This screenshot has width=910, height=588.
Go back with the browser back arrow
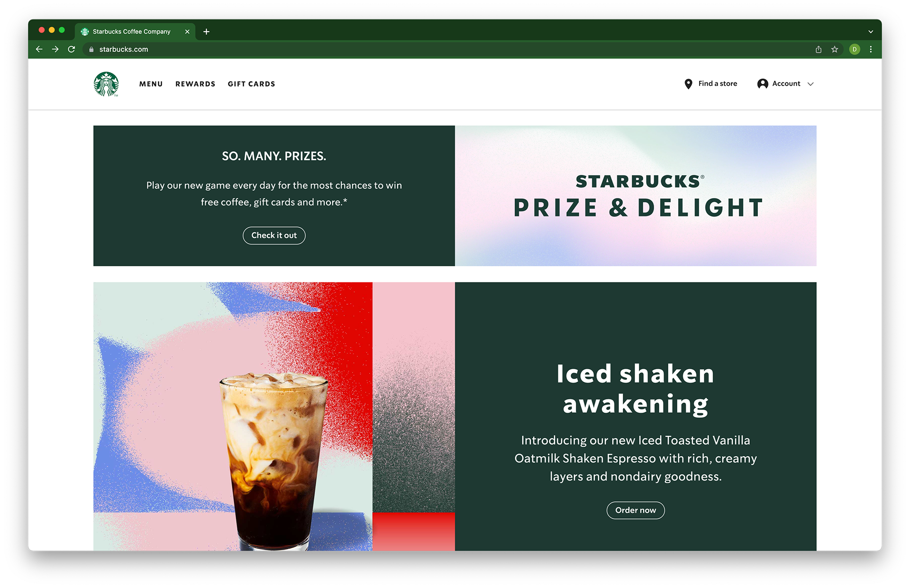click(39, 49)
